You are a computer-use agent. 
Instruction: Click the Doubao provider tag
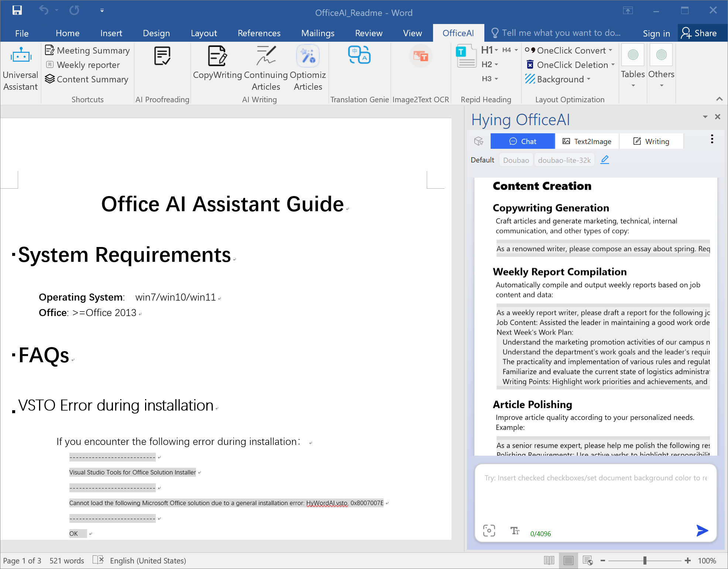pos(516,160)
